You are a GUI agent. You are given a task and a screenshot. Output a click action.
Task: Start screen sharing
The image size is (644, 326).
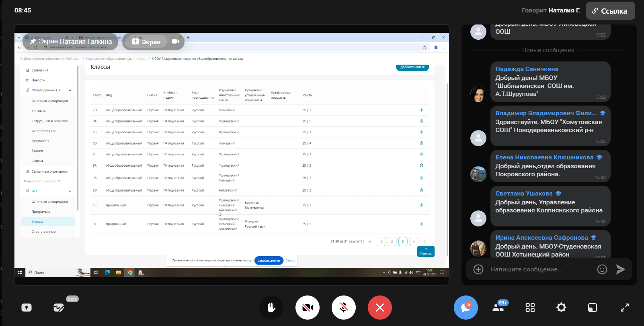coord(27,308)
